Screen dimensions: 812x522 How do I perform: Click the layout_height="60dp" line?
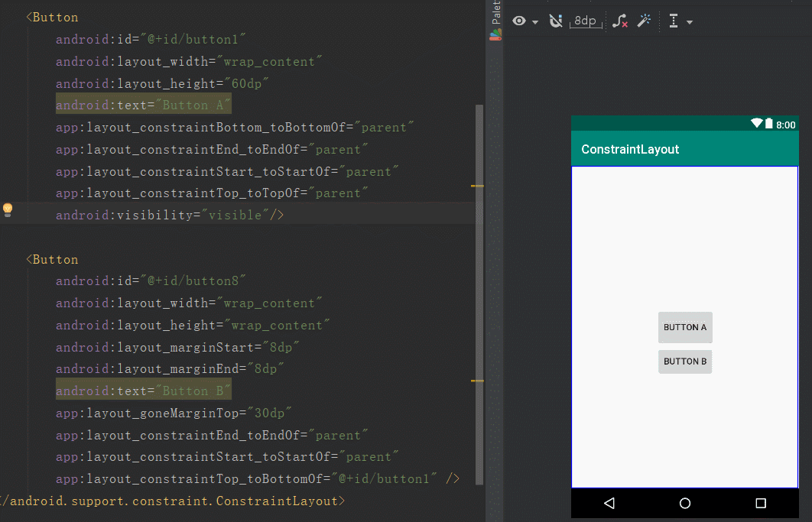[162, 83]
